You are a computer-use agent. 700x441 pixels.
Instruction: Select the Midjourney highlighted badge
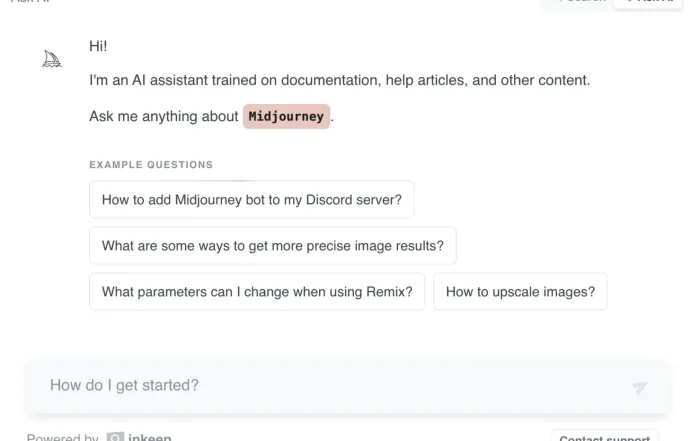coord(286,116)
